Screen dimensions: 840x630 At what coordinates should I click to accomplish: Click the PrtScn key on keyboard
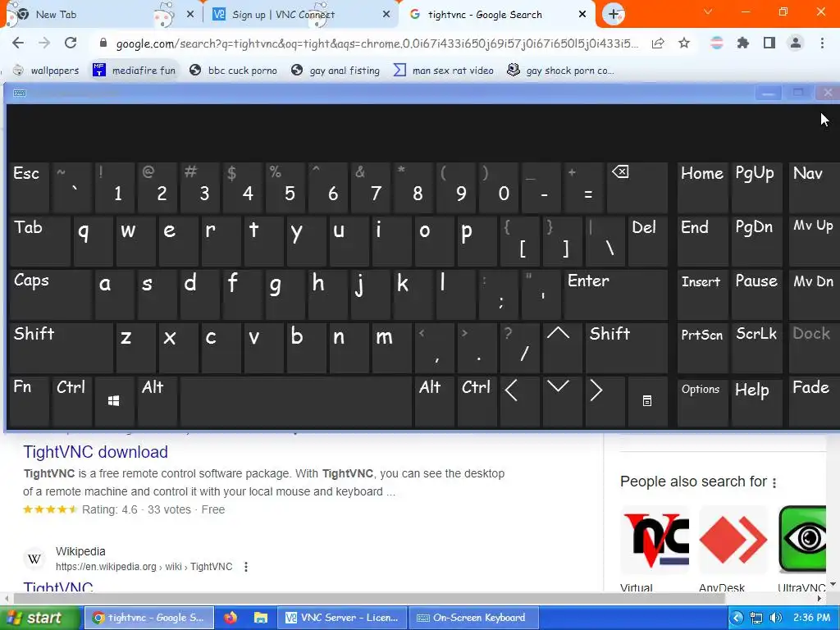[x=702, y=348]
